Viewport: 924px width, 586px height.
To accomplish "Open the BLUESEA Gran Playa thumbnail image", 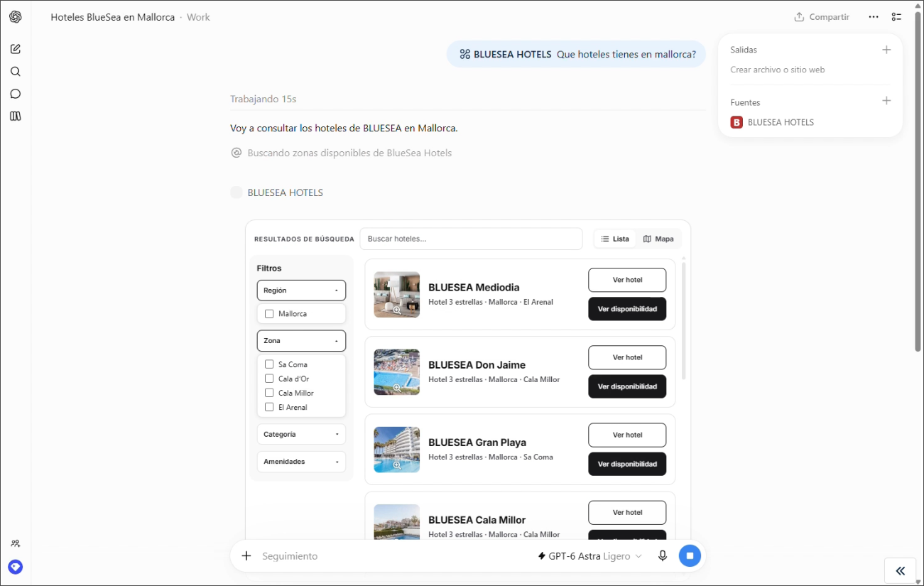I will pos(397,450).
